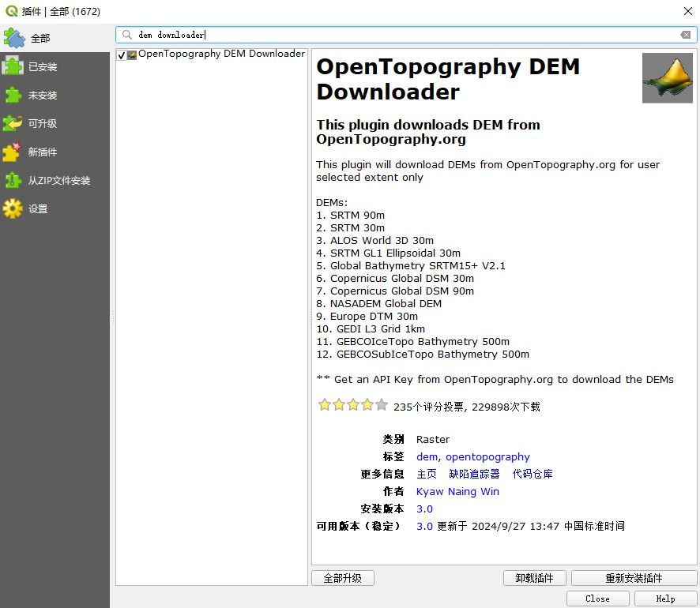Click the line '3. ALOS World 3D 30m'
Viewport: 700px width, 608px height.
click(375, 240)
